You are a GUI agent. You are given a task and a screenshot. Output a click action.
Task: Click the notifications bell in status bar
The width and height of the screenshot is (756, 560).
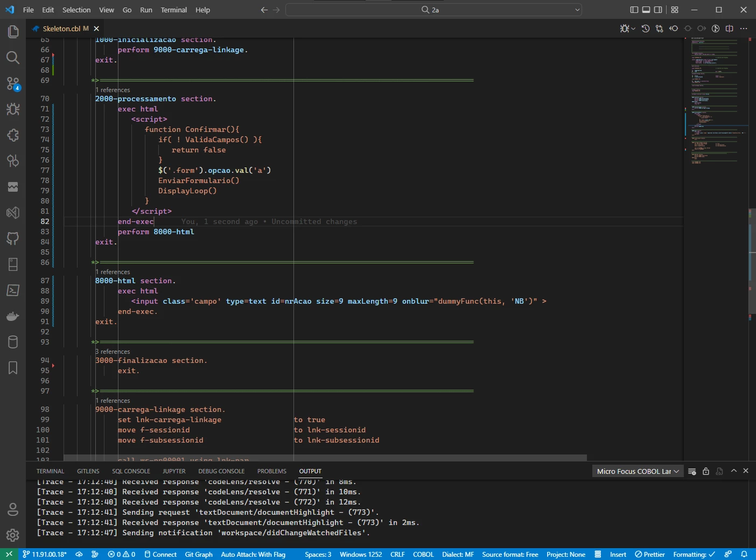[744, 554]
